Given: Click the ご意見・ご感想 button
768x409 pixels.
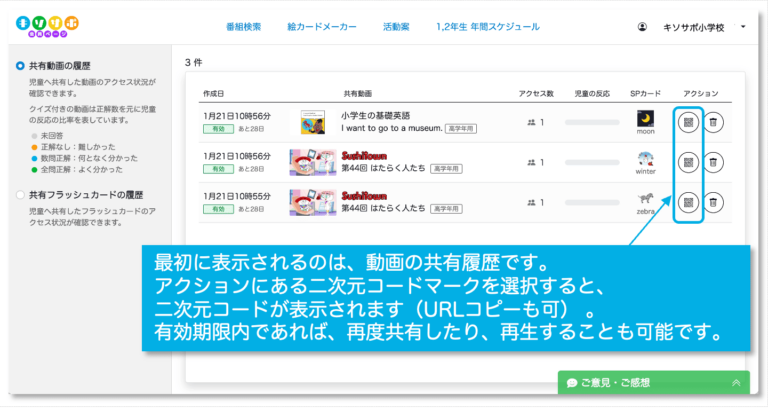Looking at the screenshot, I should [x=653, y=383].
